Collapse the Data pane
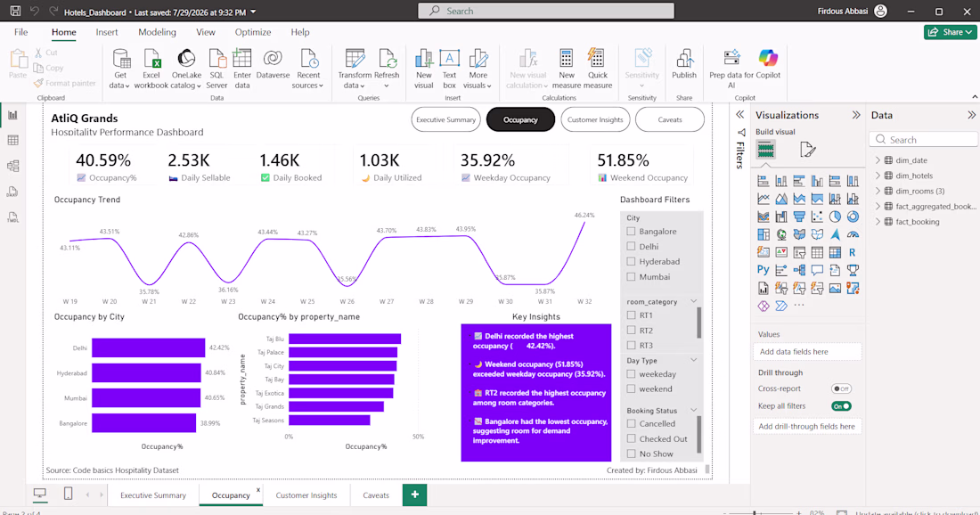980x515 pixels. [971, 115]
